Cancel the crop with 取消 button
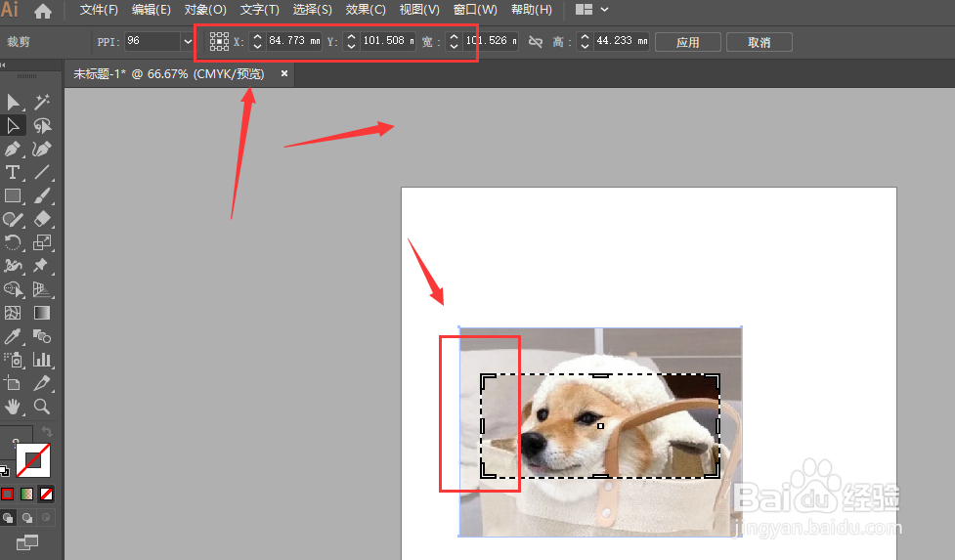This screenshot has height=560, width=955. pyautogui.click(x=759, y=42)
